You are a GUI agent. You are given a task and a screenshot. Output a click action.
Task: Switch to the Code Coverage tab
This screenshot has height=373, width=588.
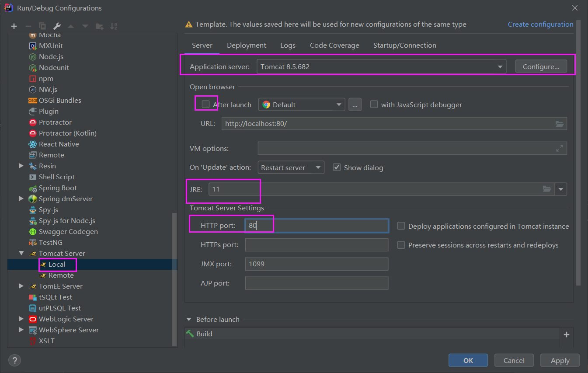(x=334, y=45)
